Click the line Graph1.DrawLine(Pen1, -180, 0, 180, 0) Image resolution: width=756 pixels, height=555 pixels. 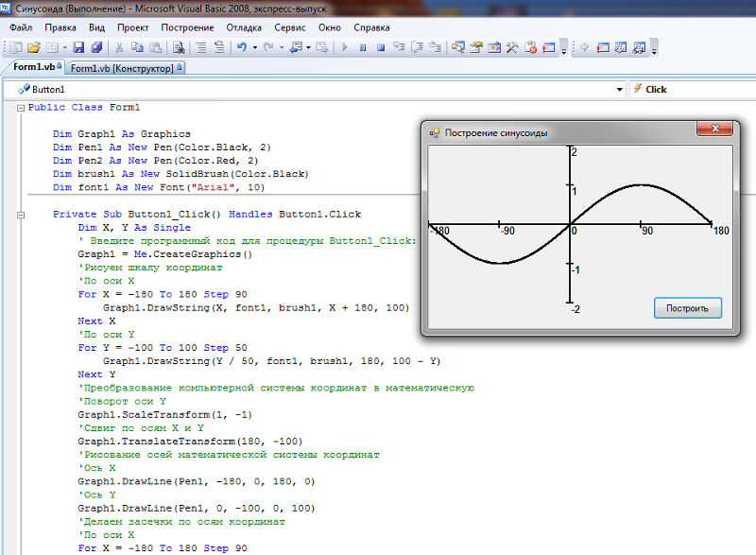[197, 481]
